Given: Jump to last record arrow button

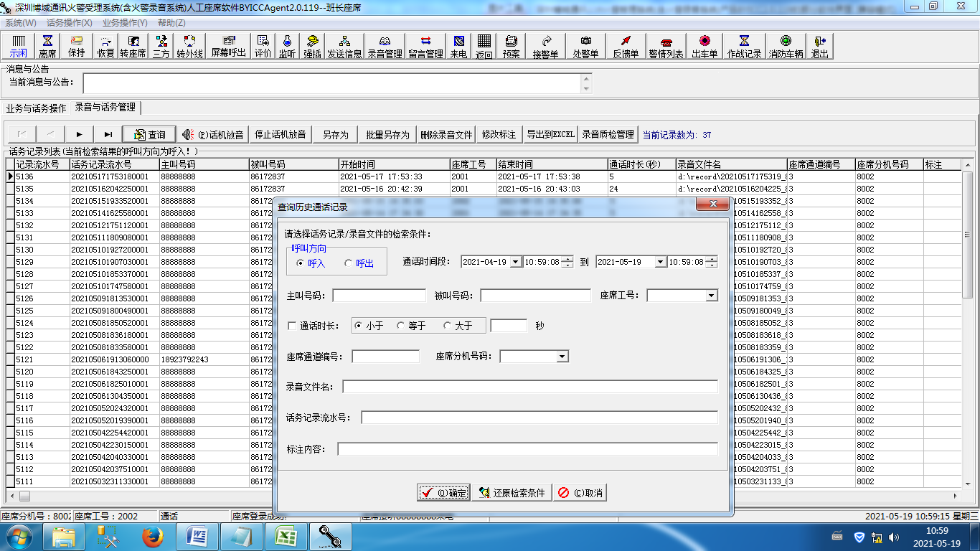Looking at the screenshot, I should [108, 134].
